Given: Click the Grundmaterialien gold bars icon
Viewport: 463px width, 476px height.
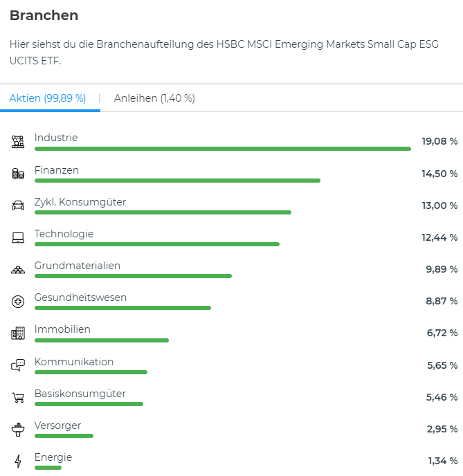Looking at the screenshot, I should tap(18, 270).
